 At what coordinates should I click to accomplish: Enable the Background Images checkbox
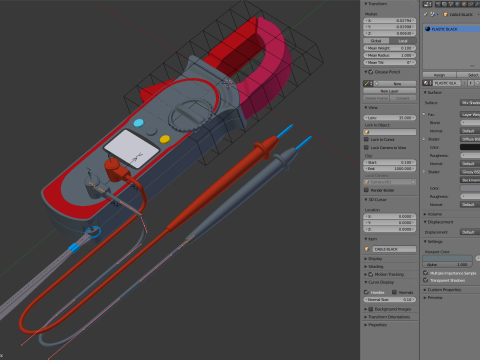coord(371,309)
